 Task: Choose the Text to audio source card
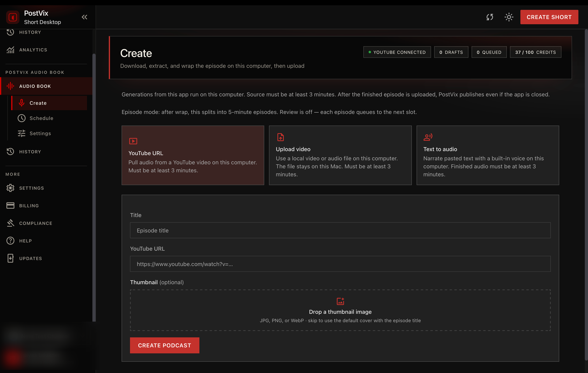[488, 155]
